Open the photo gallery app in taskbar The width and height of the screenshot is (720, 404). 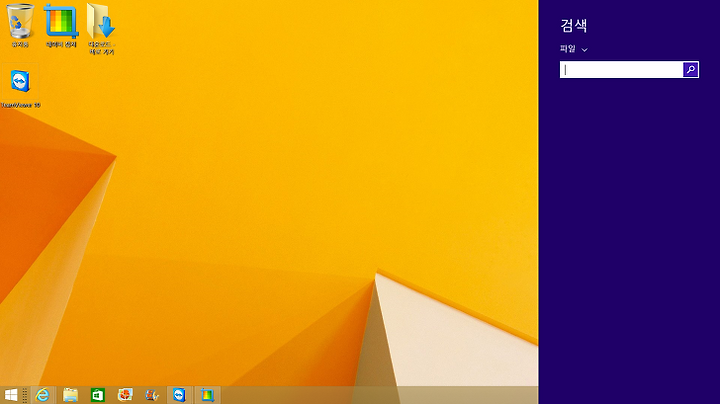pyautogui.click(x=125, y=395)
